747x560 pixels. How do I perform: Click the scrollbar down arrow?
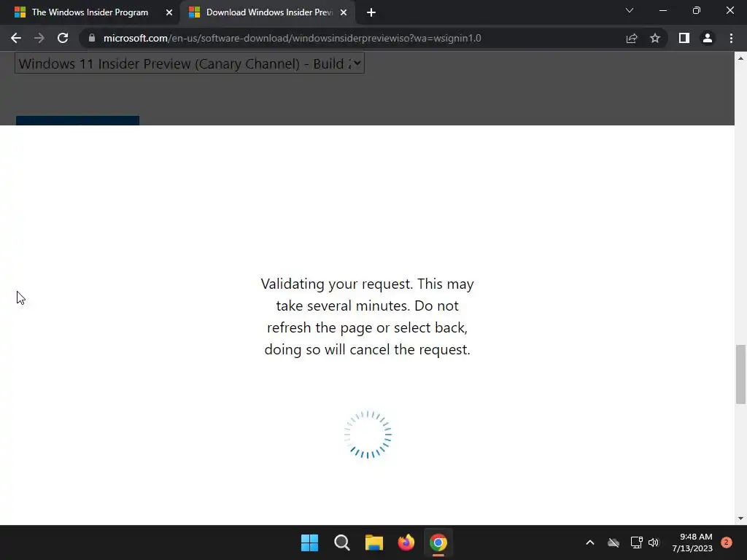tap(740, 518)
